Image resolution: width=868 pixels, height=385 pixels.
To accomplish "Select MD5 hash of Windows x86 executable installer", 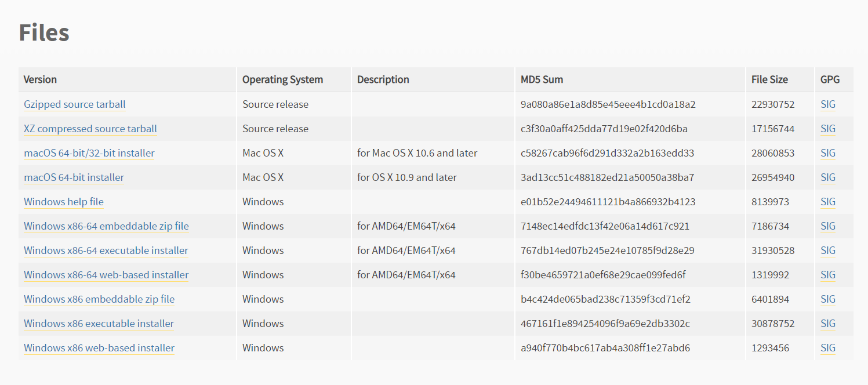I will coord(605,324).
